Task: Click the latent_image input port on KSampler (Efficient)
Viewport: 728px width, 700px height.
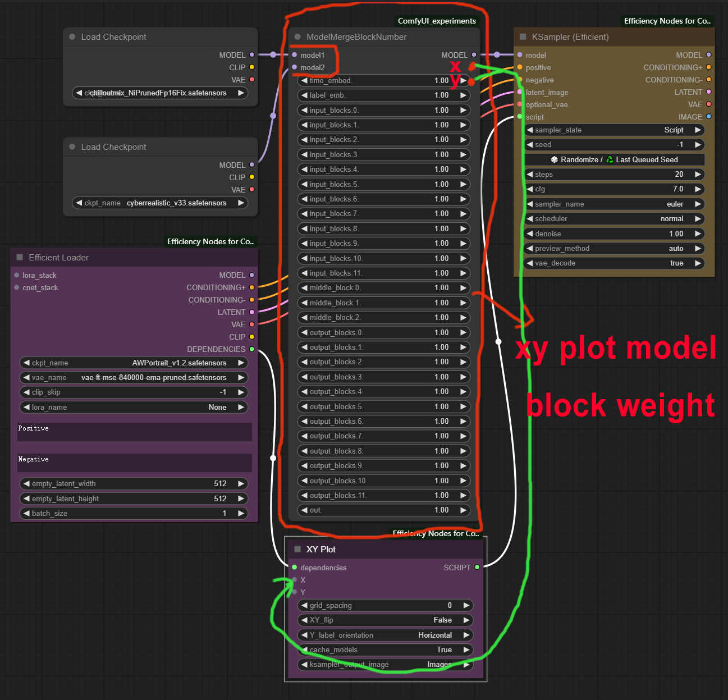Action: point(520,92)
